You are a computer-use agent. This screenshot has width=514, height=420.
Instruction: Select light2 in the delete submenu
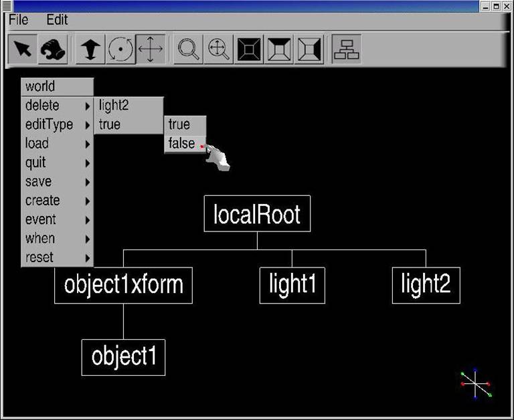point(128,106)
